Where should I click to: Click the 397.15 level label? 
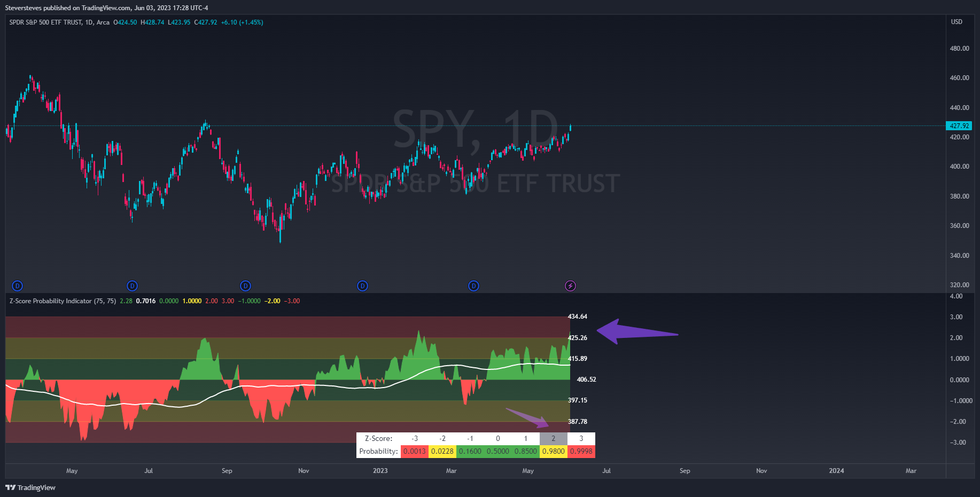578,400
